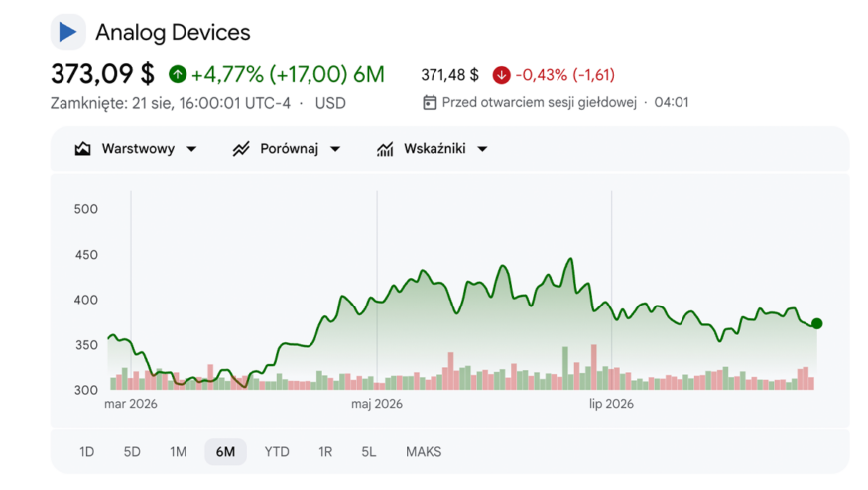The image size is (868, 490).
Task: Click the 400 y-axis label
Action: pyautogui.click(x=85, y=300)
